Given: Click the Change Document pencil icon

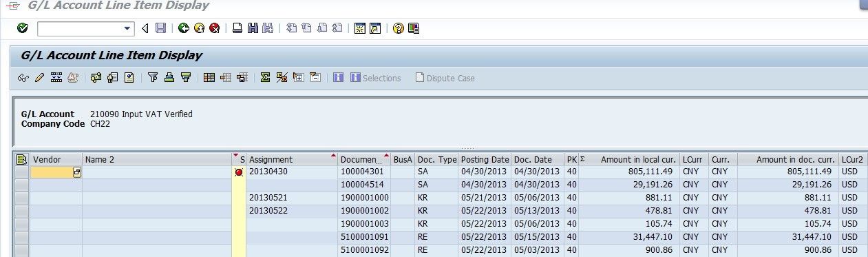Looking at the screenshot, I should tap(39, 78).
